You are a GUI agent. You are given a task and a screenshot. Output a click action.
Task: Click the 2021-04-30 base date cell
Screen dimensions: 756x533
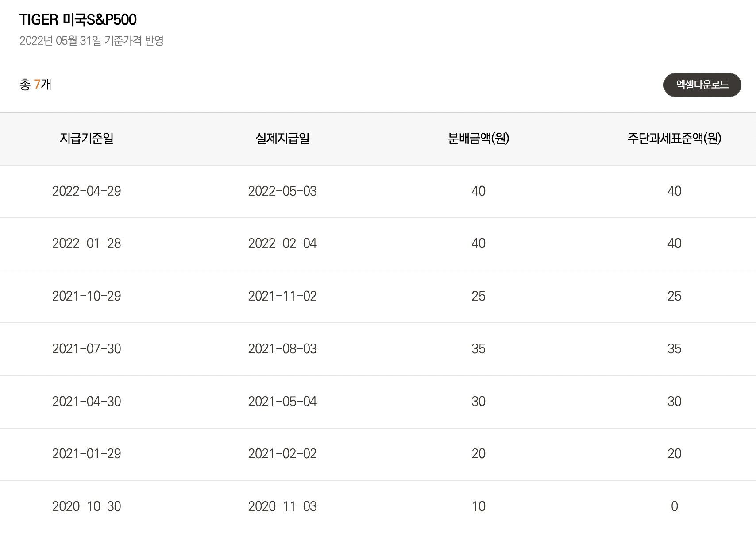87,402
